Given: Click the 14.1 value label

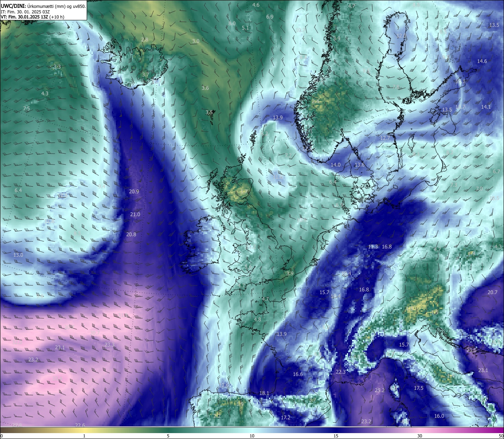Looking at the screenshot, I should tap(486, 107).
